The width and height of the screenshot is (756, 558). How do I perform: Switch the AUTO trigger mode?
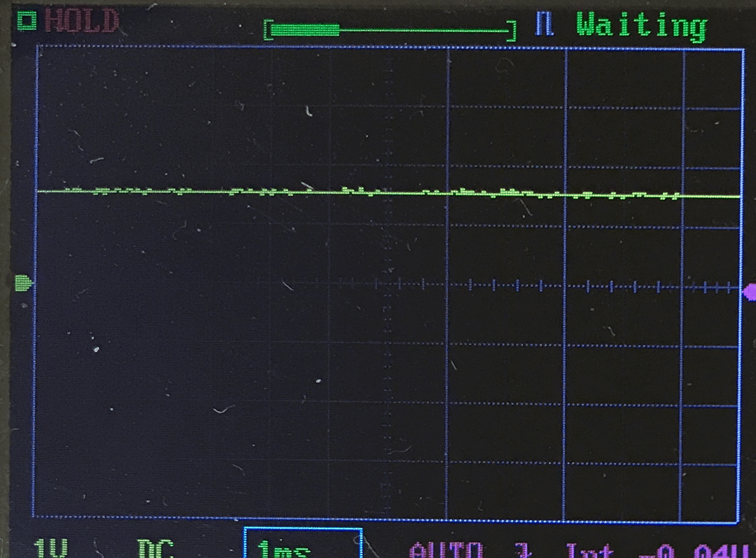446,549
